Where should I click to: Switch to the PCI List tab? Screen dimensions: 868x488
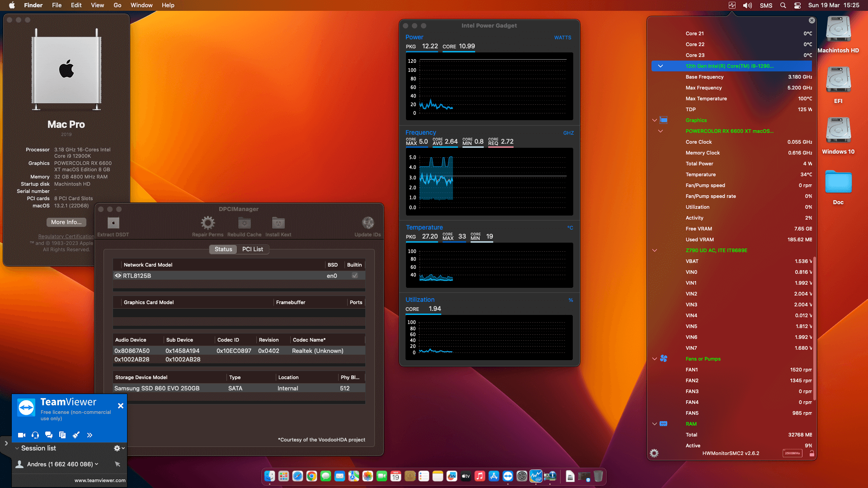pyautogui.click(x=253, y=249)
